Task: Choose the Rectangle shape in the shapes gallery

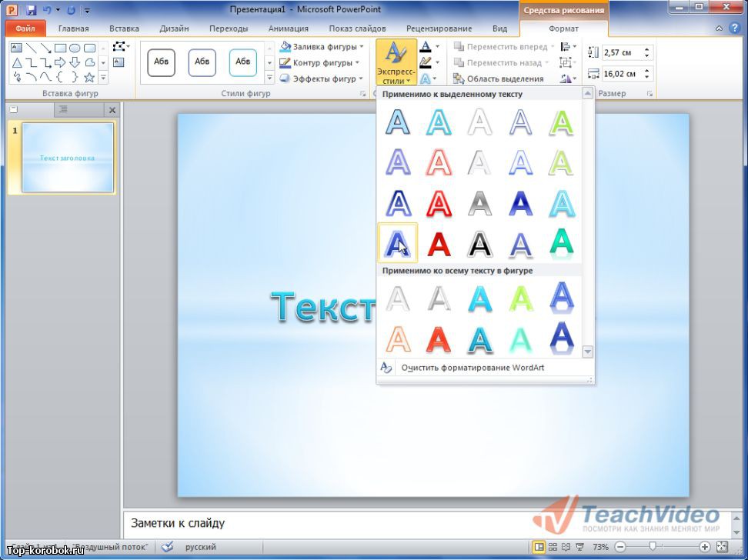Action: tap(60, 48)
